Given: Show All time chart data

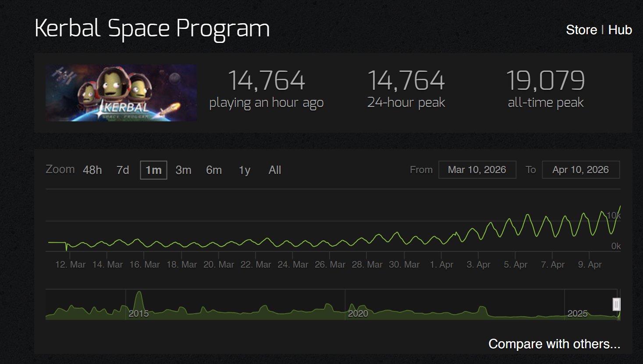Looking at the screenshot, I should [275, 170].
